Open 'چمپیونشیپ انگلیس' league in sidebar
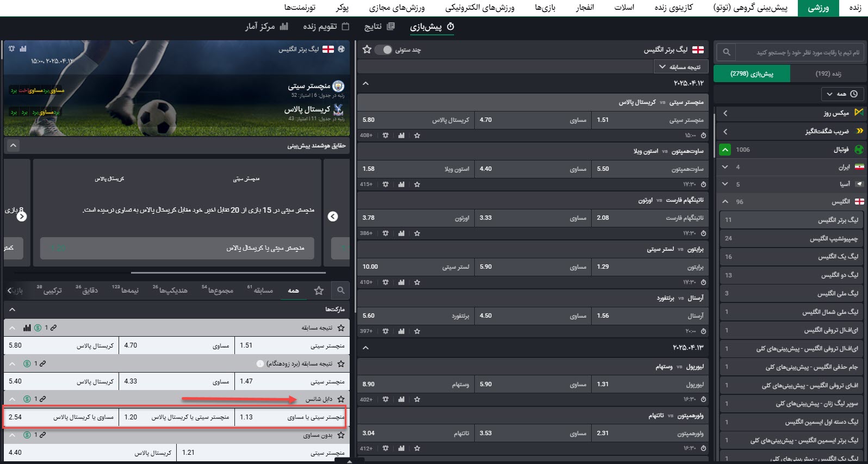 [x=792, y=238]
